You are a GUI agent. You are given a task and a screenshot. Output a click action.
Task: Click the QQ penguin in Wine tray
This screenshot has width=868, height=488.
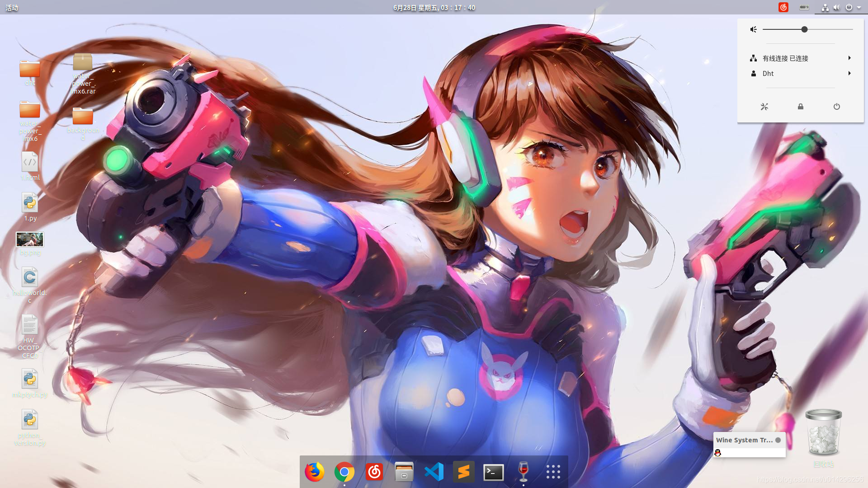(x=718, y=452)
